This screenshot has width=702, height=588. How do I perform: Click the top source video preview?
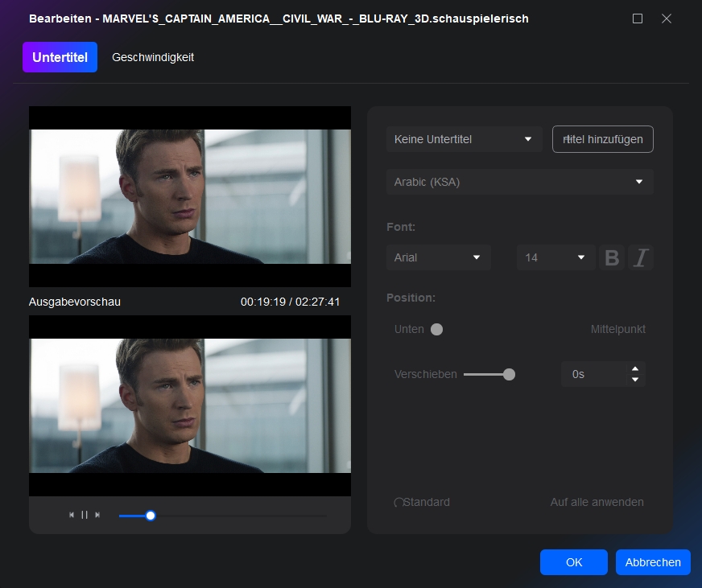tap(190, 196)
